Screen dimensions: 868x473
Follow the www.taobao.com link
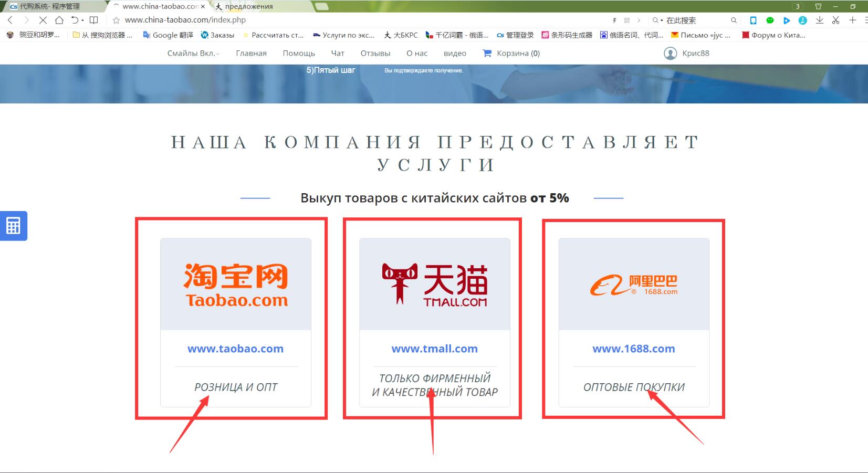pos(235,349)
